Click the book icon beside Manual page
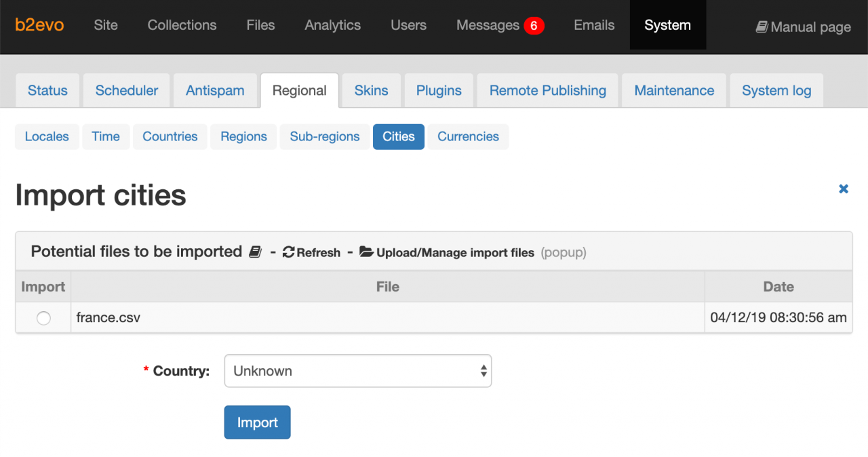Image resolution: width=868 pixels, height=457 pixels. [762, 27]
